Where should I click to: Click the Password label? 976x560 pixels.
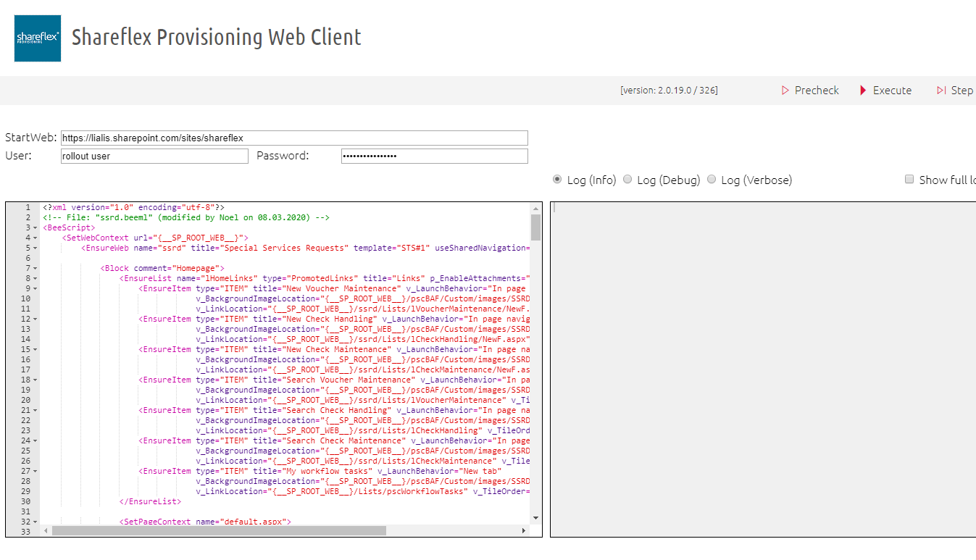click(283, 156)
